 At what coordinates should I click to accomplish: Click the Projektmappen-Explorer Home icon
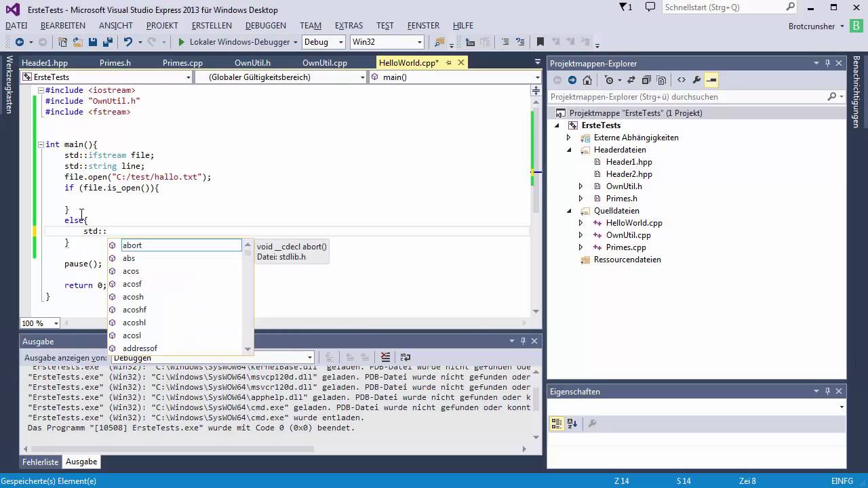(x=587, y=80)
